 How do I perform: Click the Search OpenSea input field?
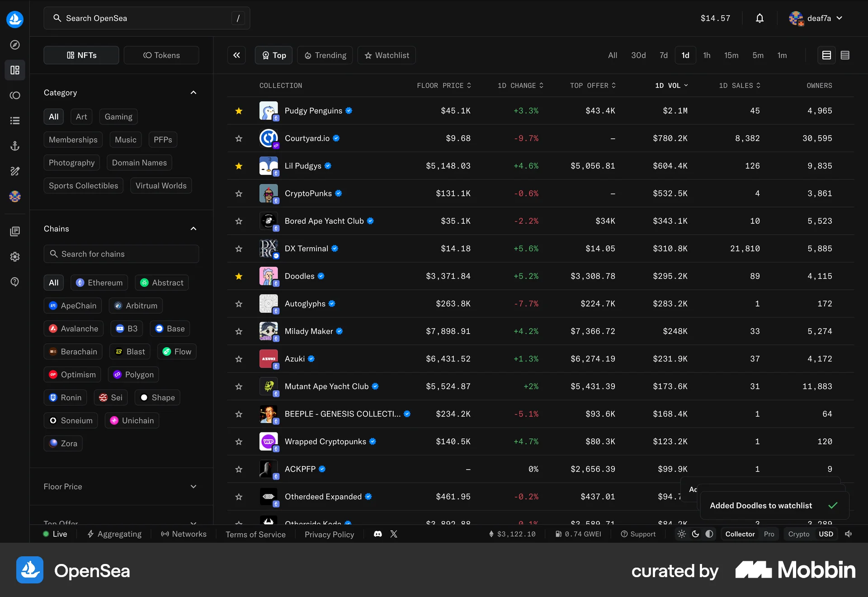tap(136, 18)
